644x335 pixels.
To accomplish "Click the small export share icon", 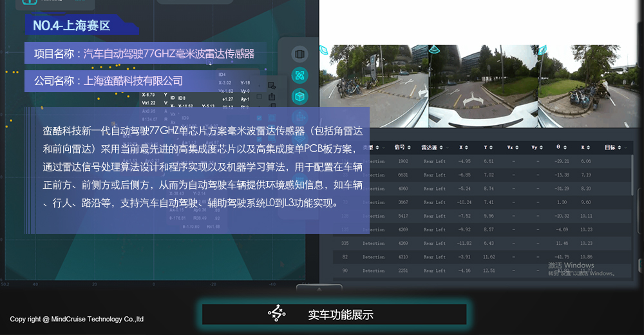I will 272,97.
